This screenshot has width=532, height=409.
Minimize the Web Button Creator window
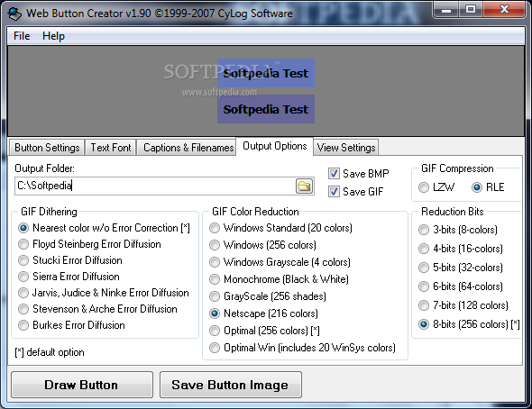(446, 10)
